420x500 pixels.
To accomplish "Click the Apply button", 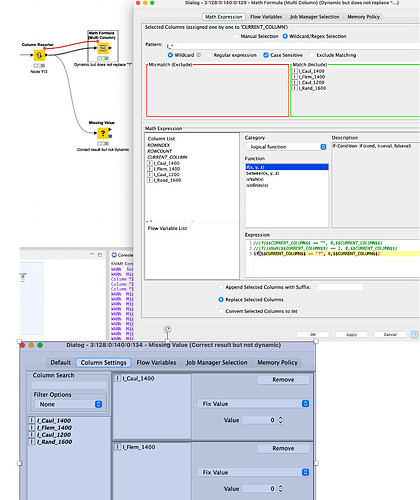I will tap(351, 334).
